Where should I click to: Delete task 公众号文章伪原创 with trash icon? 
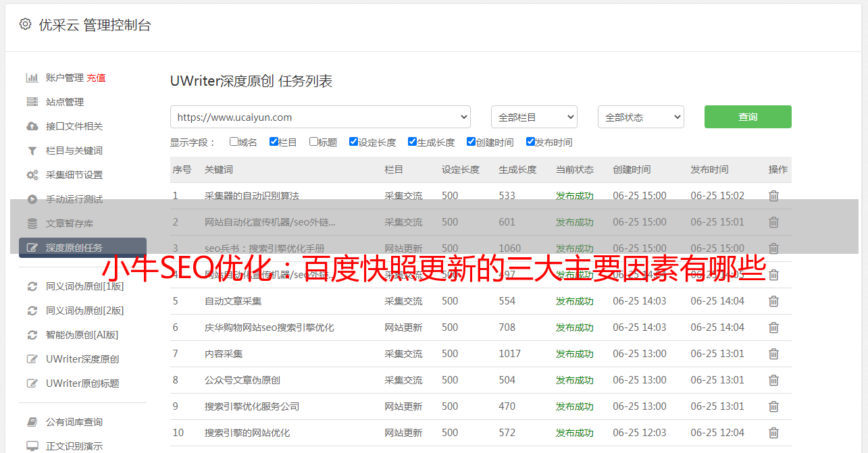774,380
